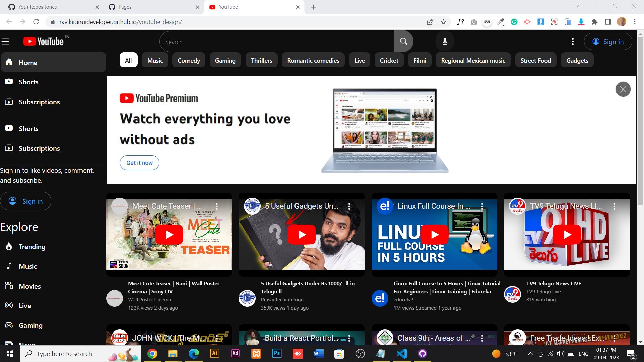Select the Filmi filter chip

click(x=420, y=60)
